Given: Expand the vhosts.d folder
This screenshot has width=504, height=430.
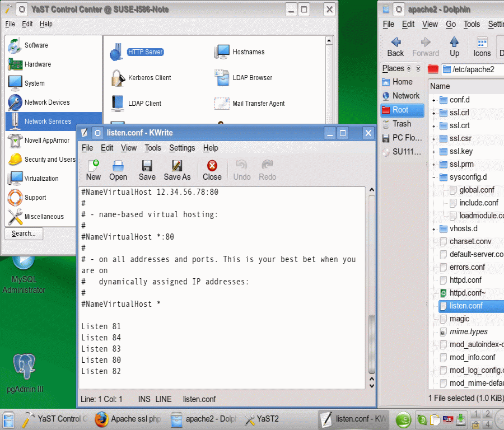Looking at the screenshot, I should [433, 229].
